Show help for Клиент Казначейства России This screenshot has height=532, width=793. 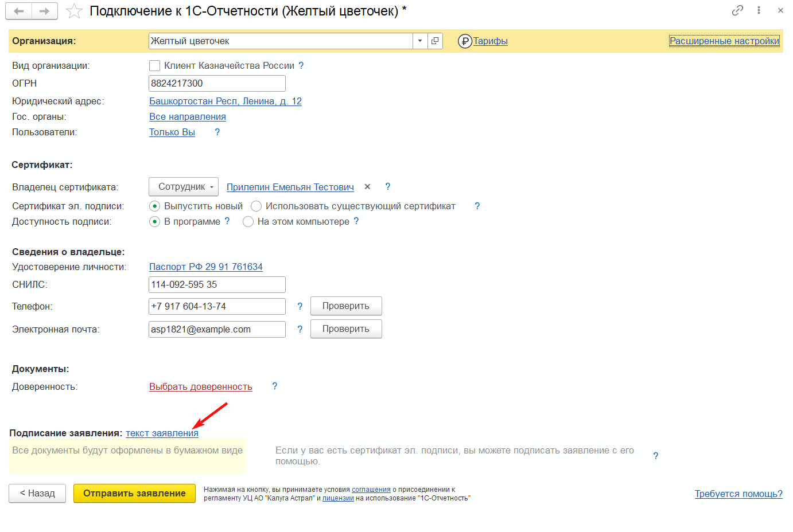(301, 66)
